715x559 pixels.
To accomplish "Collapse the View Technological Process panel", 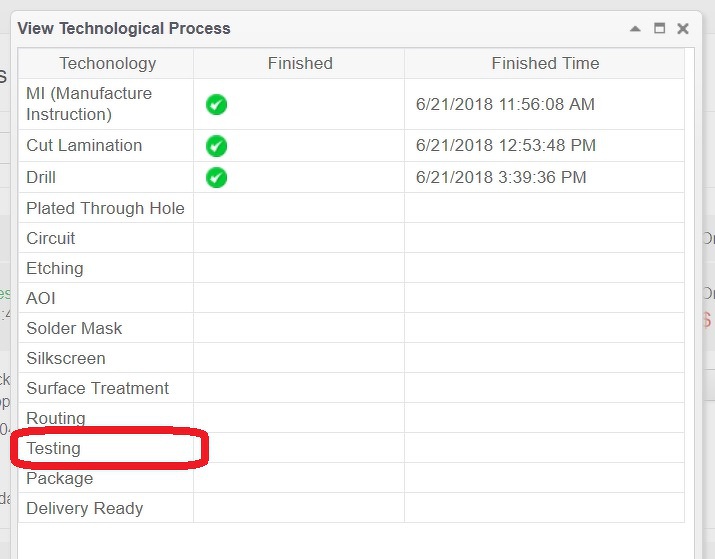I will click(x=636, y=29).
